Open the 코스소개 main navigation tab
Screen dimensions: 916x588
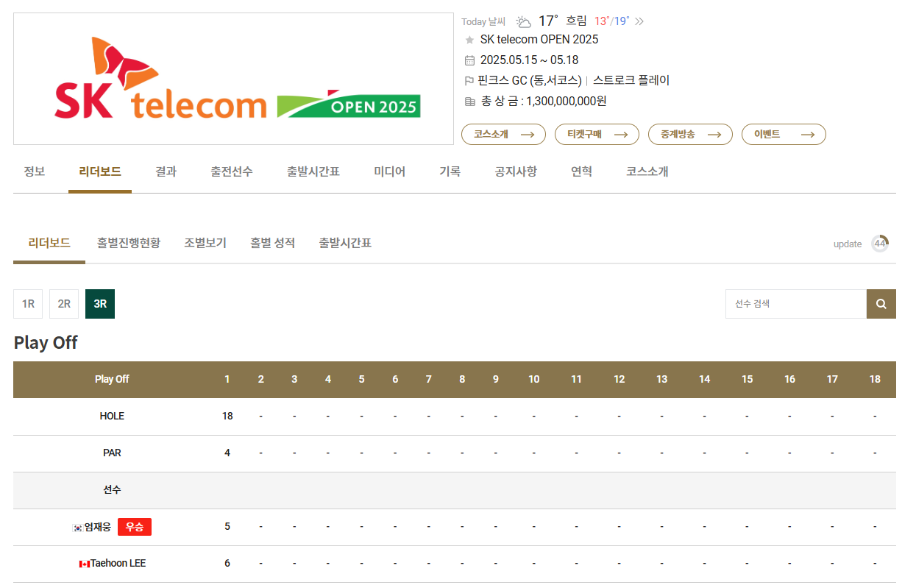[647, 171]
